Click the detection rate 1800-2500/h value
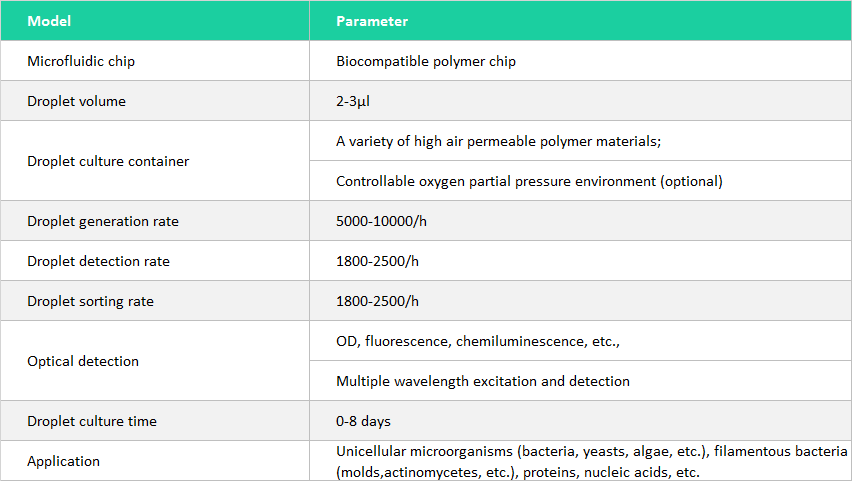This screenshot has height=481, width=852. pyautogui.click(x=377, y=261)
